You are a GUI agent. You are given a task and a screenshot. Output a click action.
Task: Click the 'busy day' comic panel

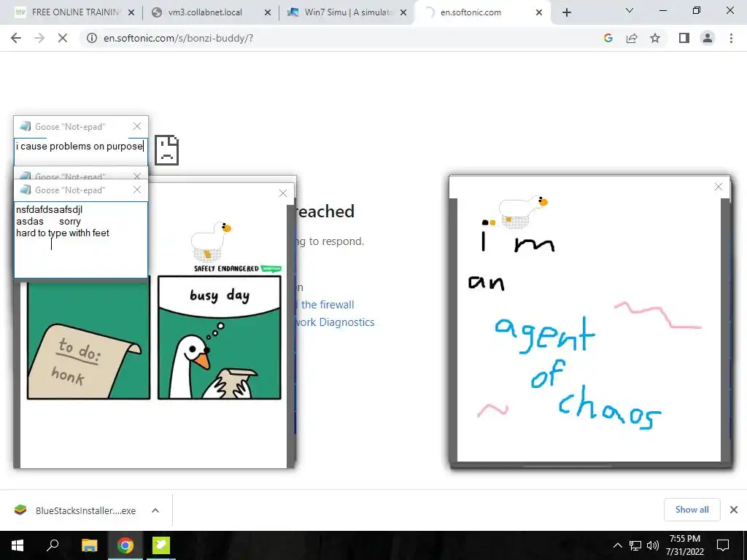pos(220,338)
